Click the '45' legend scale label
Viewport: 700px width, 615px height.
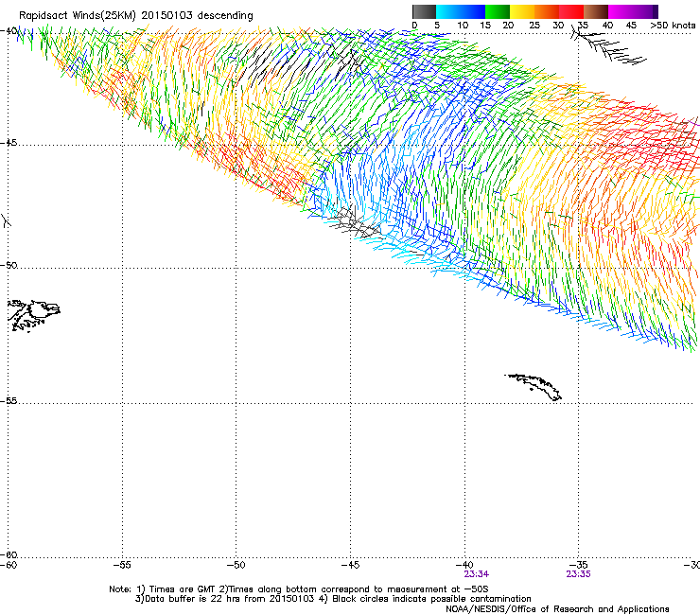pos(631,26)
